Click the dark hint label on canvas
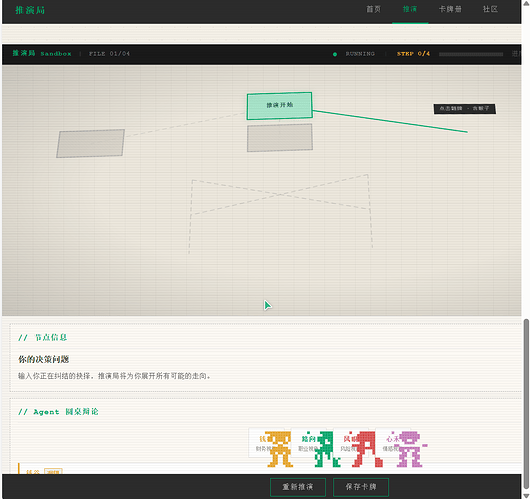This screenshot has width=530, height=499. click(465, 109)
